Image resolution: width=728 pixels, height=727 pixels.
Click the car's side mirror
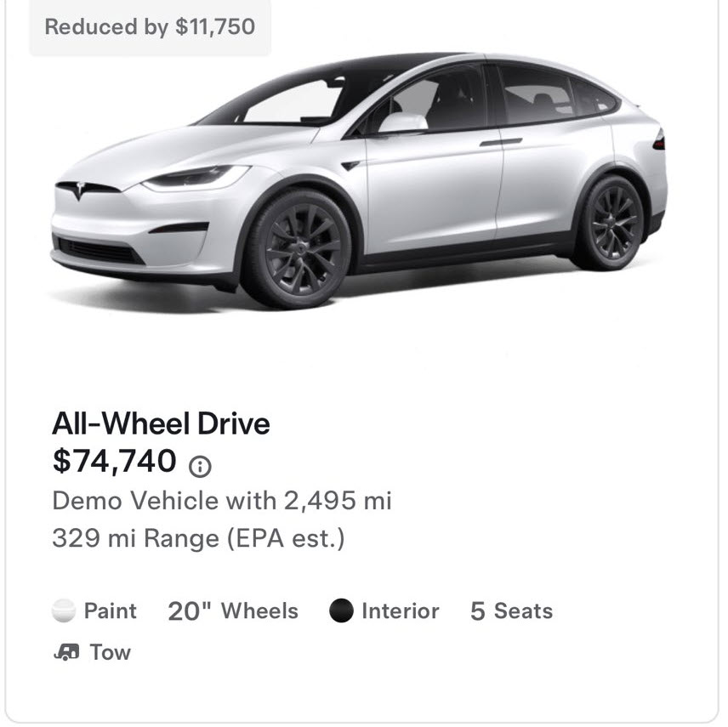point(401,124)
